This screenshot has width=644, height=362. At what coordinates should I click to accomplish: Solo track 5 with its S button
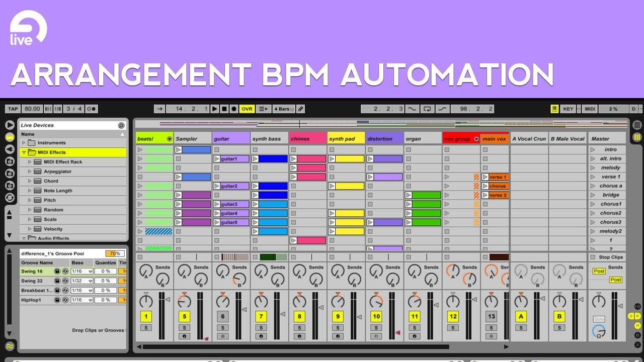(184, 327)
